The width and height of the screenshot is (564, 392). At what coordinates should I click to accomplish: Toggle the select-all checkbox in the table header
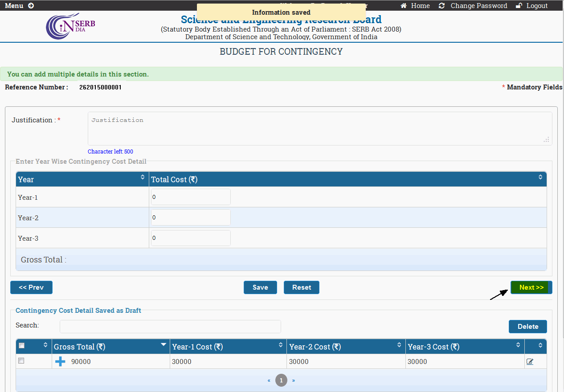tap(22, 346)
